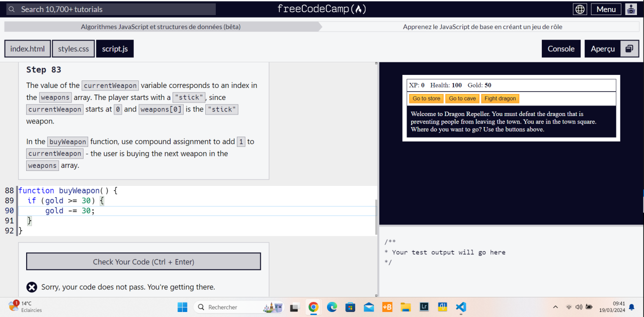Open the Menu dropdown in the header
The width and height of the screenshot is (644, 317).
(x=606, y=9)
